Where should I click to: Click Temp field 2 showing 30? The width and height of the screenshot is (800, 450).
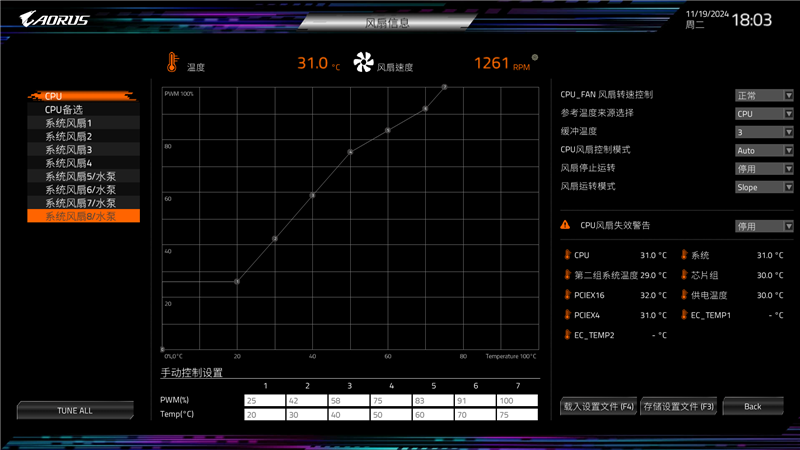coord(307,415)
